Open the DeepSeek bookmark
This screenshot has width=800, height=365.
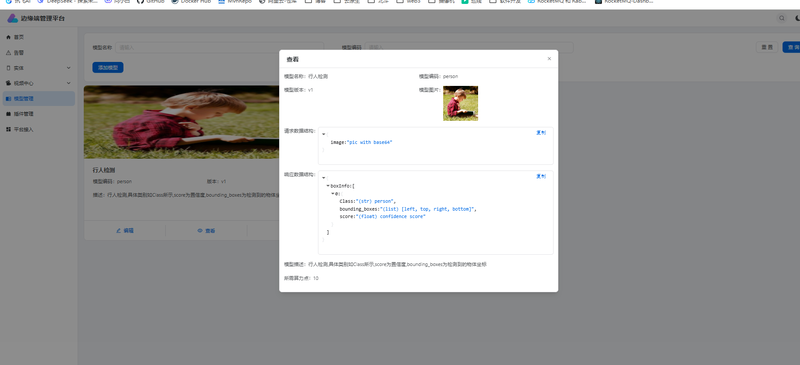tap(67, 2)
